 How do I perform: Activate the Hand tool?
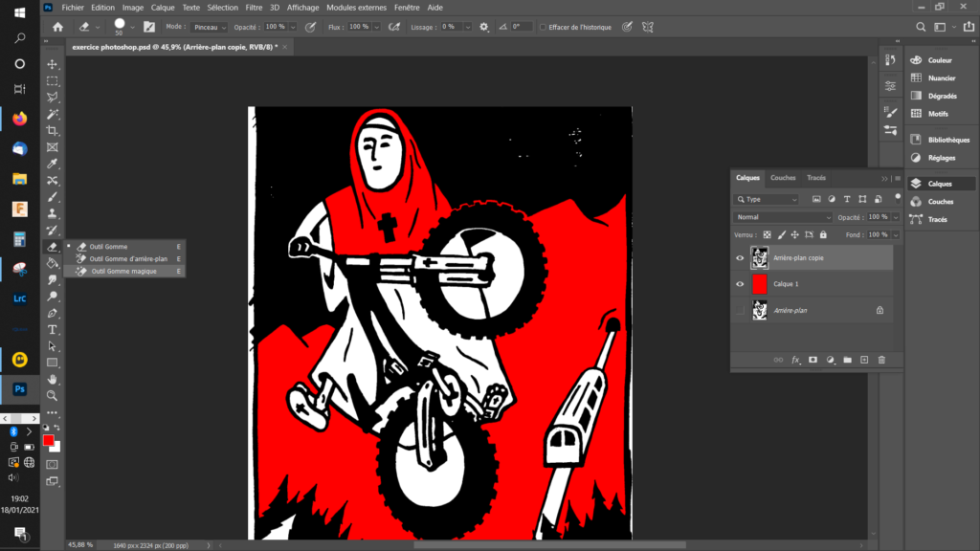tap(53, 379)
